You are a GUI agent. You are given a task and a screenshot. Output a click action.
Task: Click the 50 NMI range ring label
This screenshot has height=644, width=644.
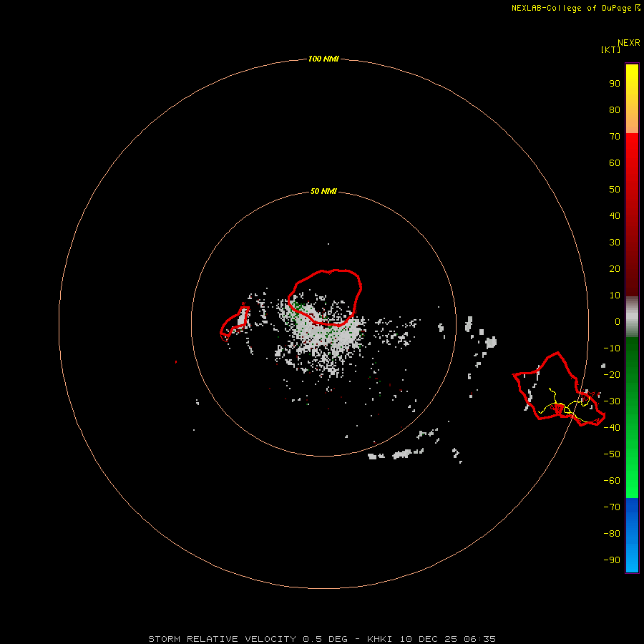pos(323,191)
